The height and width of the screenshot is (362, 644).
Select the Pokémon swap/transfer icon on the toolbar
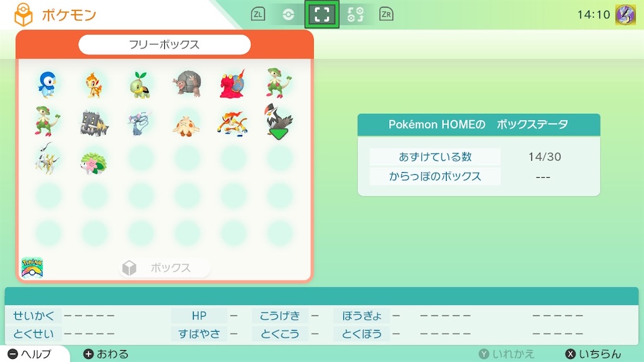(x=355, y=13)
